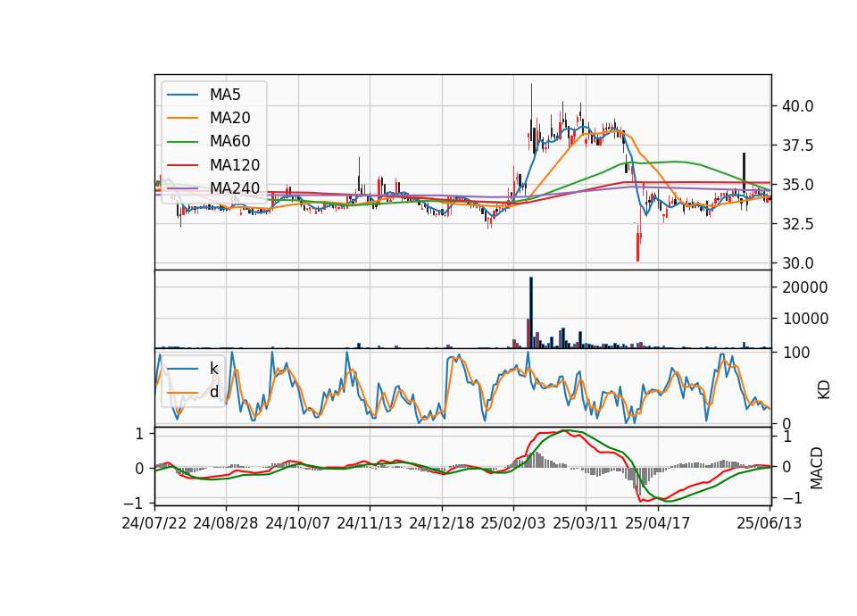Click the 25/06/13 date label
The image size is (857, 616).
coord(769,524)
